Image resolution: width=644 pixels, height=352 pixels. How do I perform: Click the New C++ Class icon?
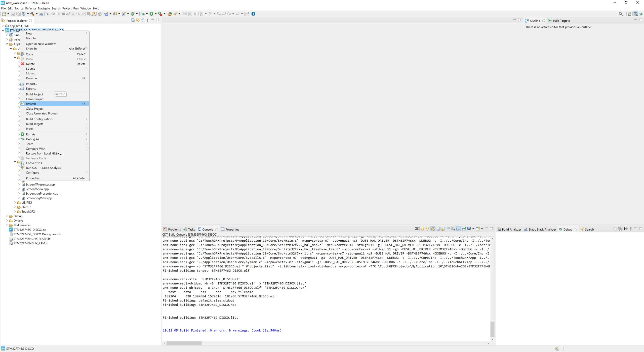(132, 14)
